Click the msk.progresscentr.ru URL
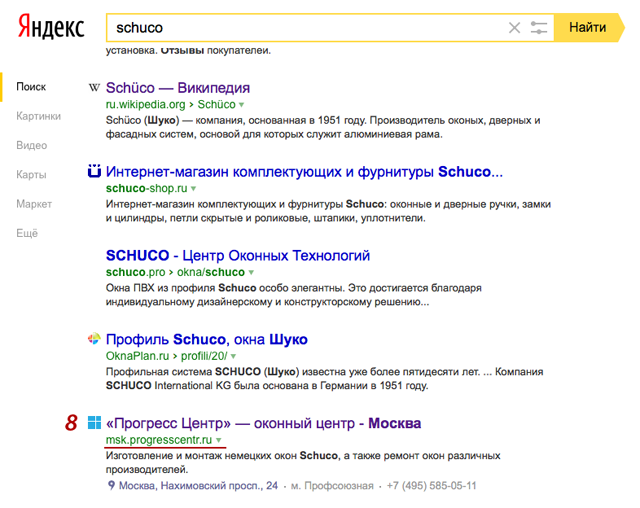 (159, 440)
